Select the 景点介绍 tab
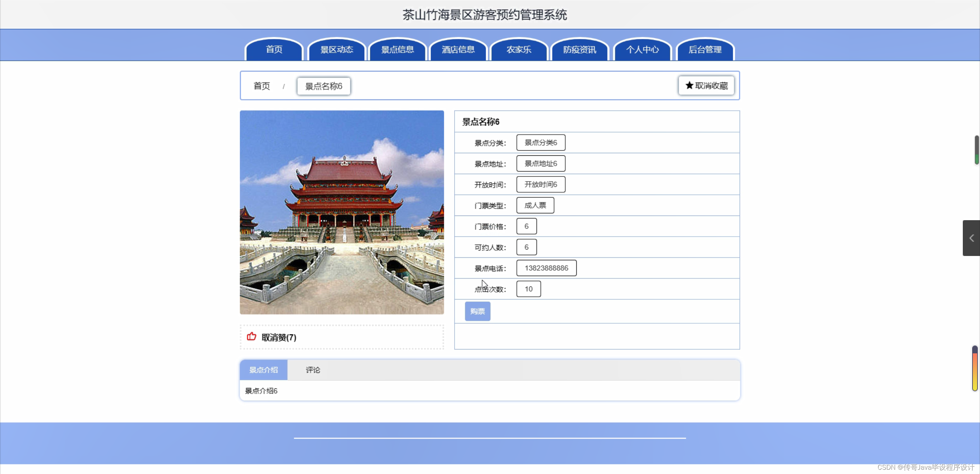Screen dimensions: 980x474 pos(263,370)
